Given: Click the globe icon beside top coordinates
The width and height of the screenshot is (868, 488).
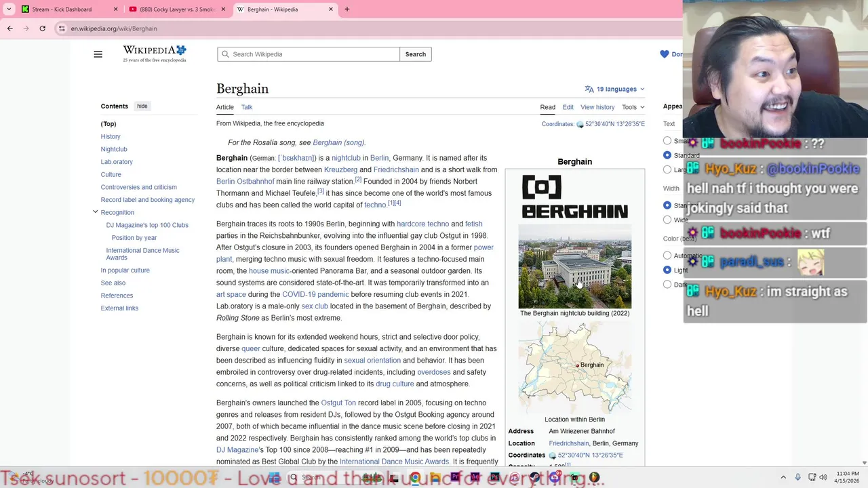Looking at the screenshot, I should [x=580, y=125].
